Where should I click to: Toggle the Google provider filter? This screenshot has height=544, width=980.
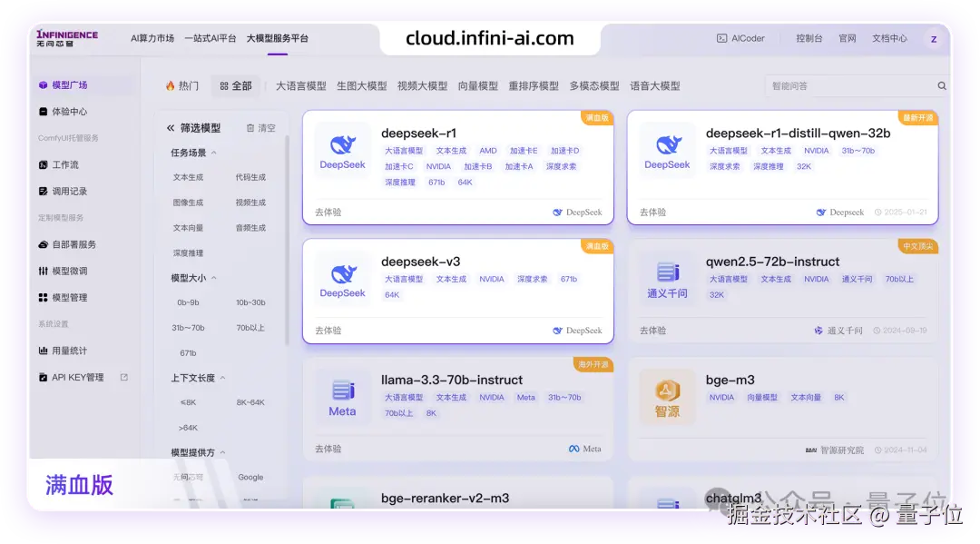coord(250,477)
